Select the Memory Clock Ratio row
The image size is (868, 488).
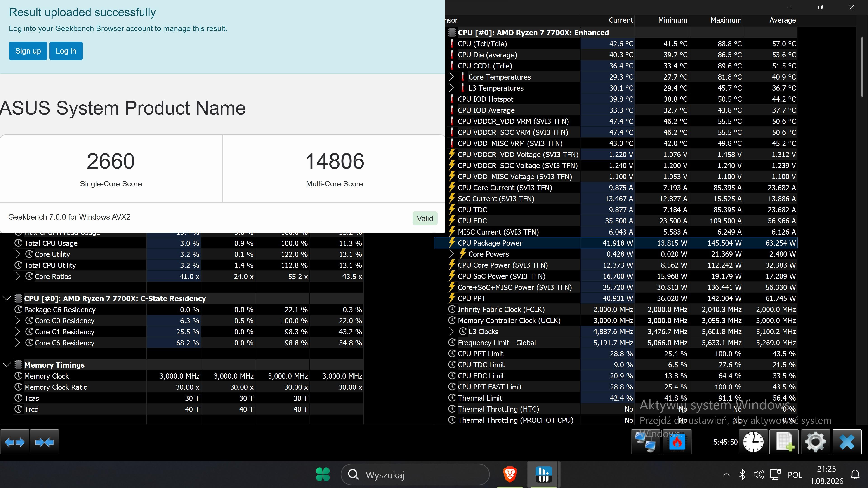[182, 387]
